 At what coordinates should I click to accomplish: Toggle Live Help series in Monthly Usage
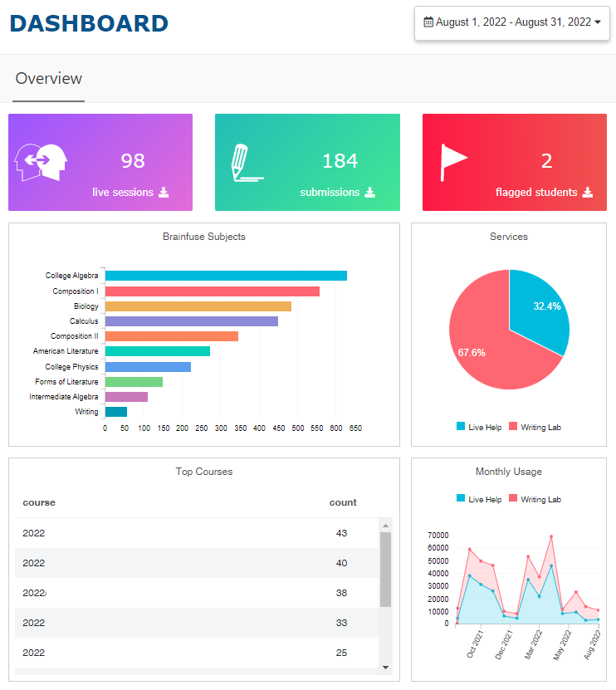click(x=479, y=500)
